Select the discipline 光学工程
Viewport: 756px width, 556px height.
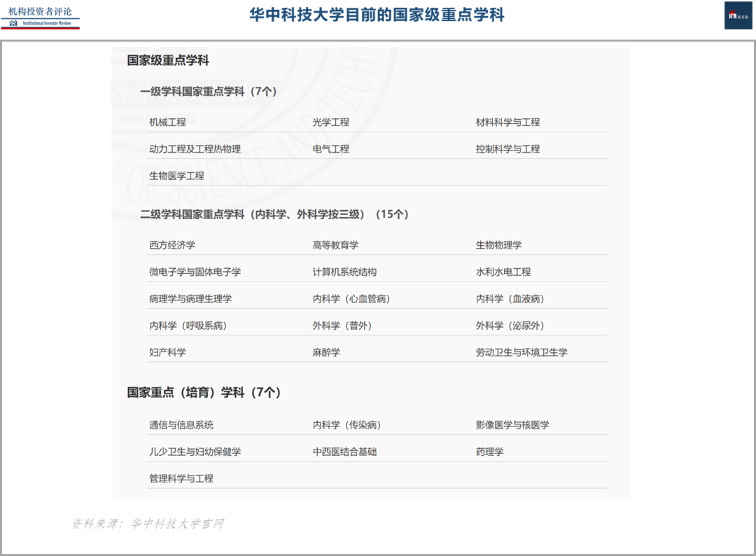[330, 122]
